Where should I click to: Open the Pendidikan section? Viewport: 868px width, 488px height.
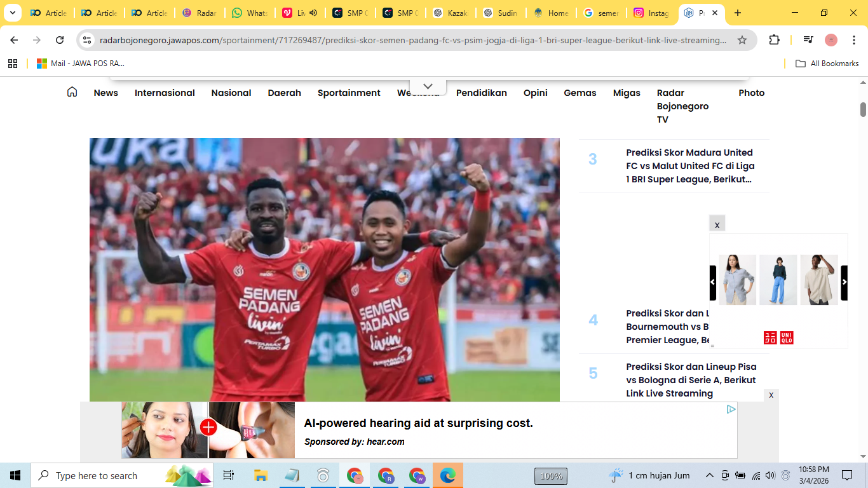(x=482, y=93)
